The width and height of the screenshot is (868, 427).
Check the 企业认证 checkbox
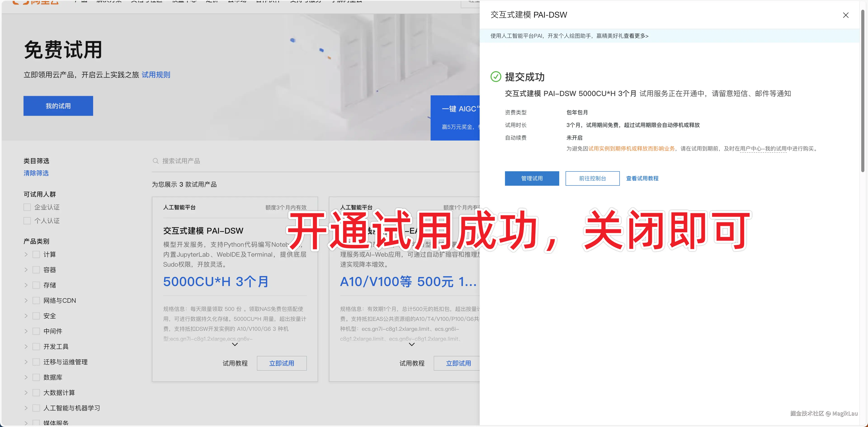coord(27,207)
